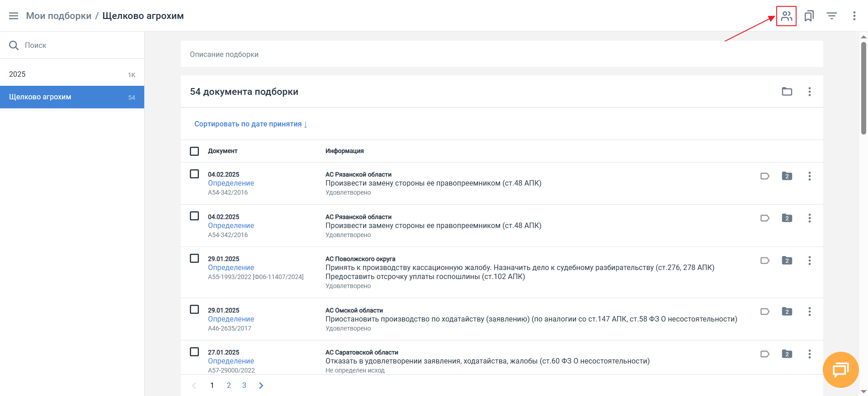The height and width of the screenshot is (396, 868).
Task: Click the 'Информация' column header
Action: (x=344, y=151)
